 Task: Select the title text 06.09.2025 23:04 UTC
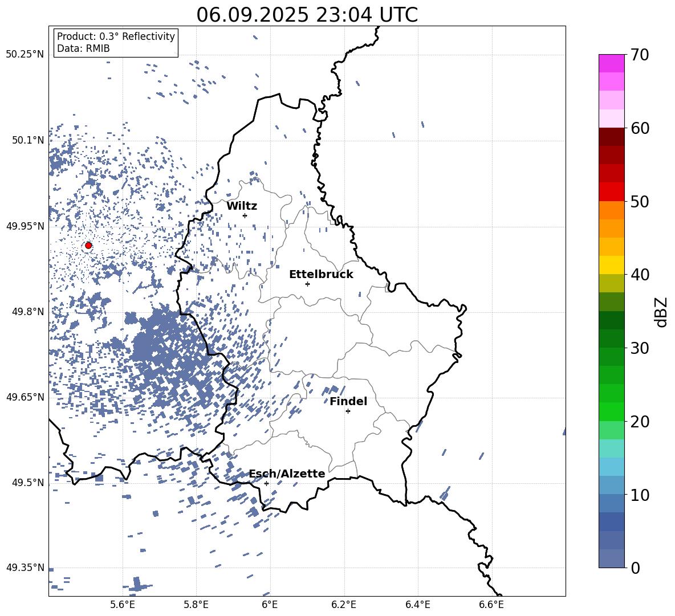(307, 15)
